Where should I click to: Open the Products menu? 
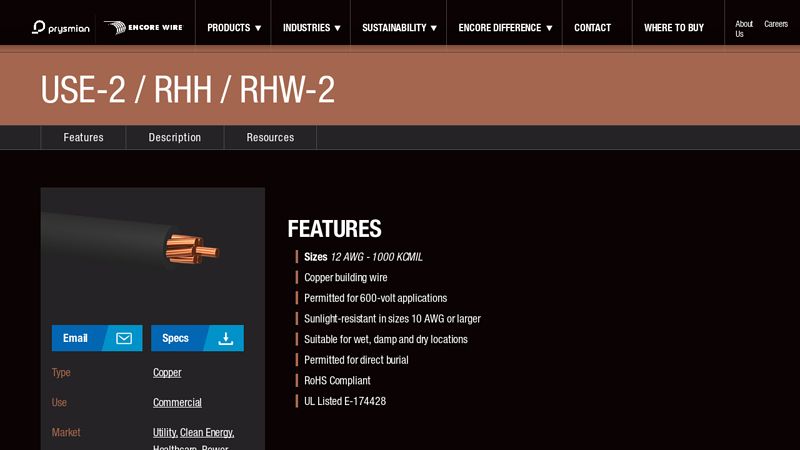229,28
